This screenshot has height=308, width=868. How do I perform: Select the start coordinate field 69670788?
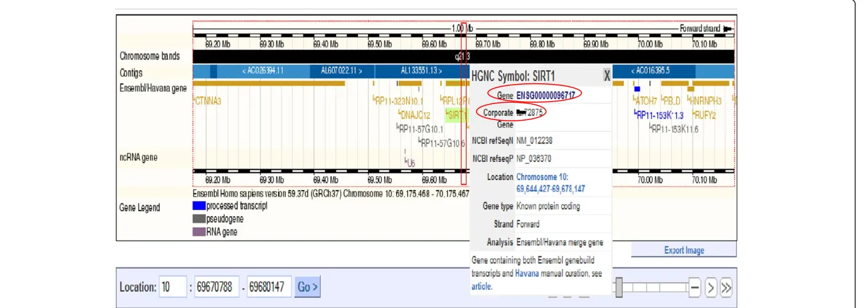(217, 287)
